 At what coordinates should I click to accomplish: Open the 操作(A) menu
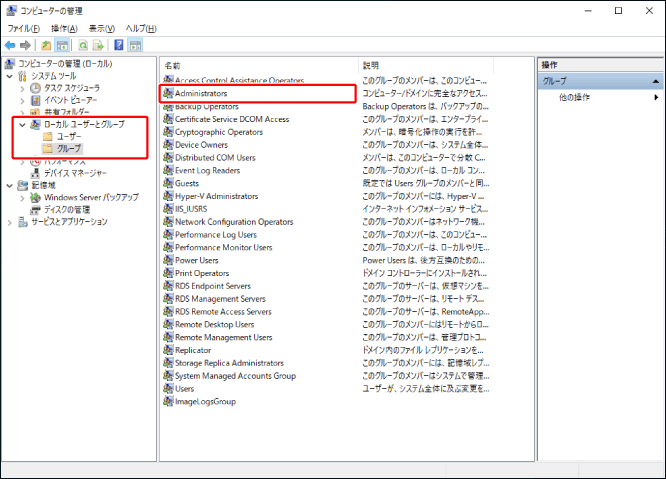pyautogui.click(x=65, y=28)
